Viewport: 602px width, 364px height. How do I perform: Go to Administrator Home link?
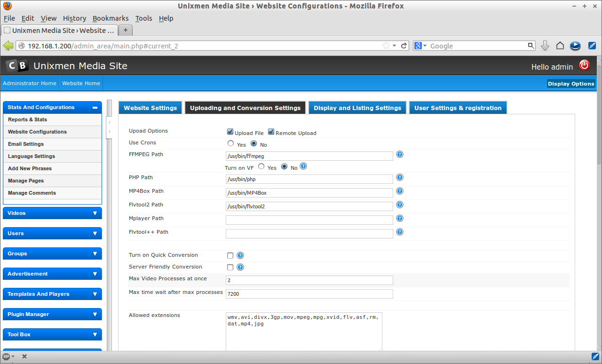[30, 83]
